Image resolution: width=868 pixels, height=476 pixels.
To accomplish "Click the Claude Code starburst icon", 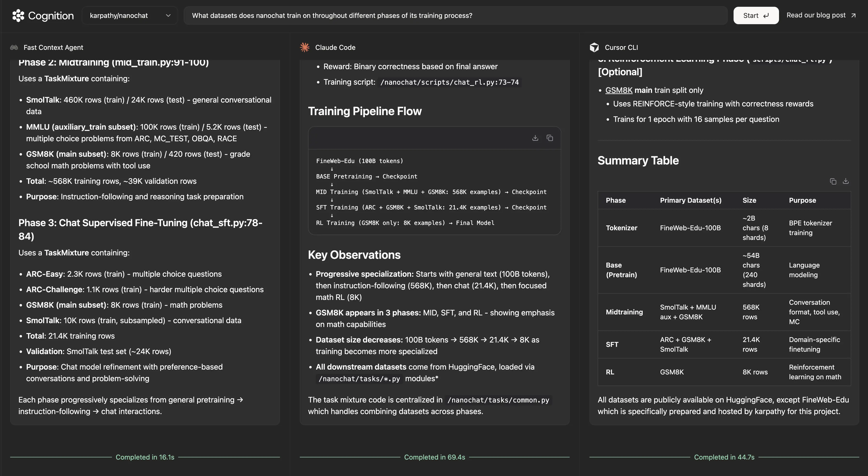I will click(x=305, y=48).
